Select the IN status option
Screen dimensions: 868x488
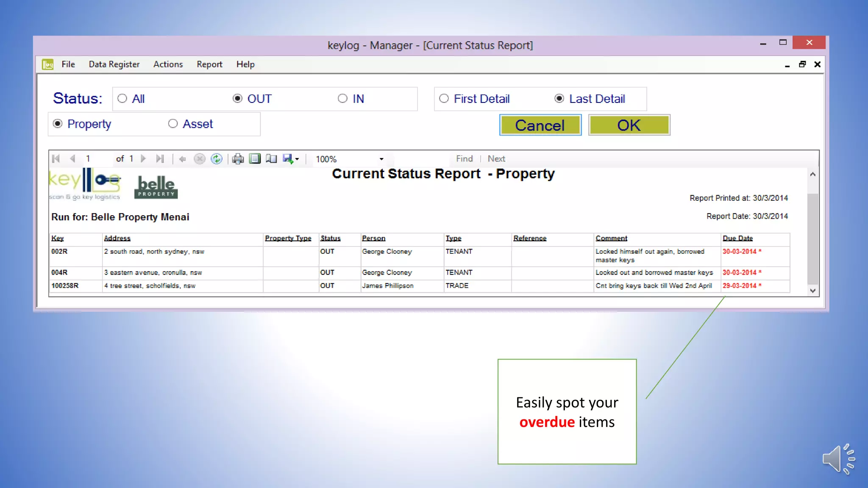[x=342, y=99]
